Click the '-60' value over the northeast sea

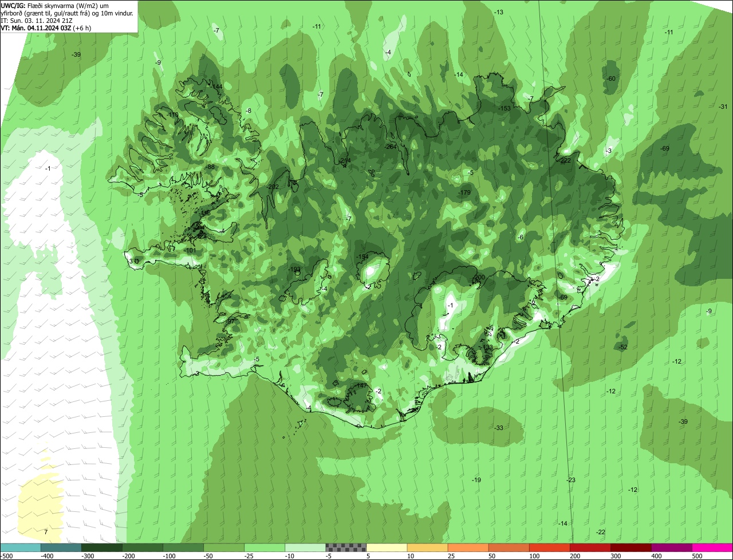point(611,78)
